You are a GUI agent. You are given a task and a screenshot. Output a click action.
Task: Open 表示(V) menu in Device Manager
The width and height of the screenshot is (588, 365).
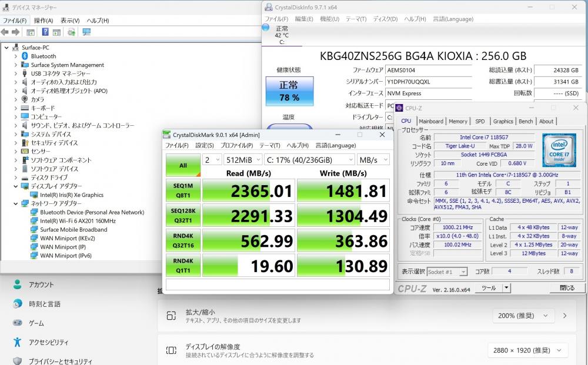click(x=70, y=21)
